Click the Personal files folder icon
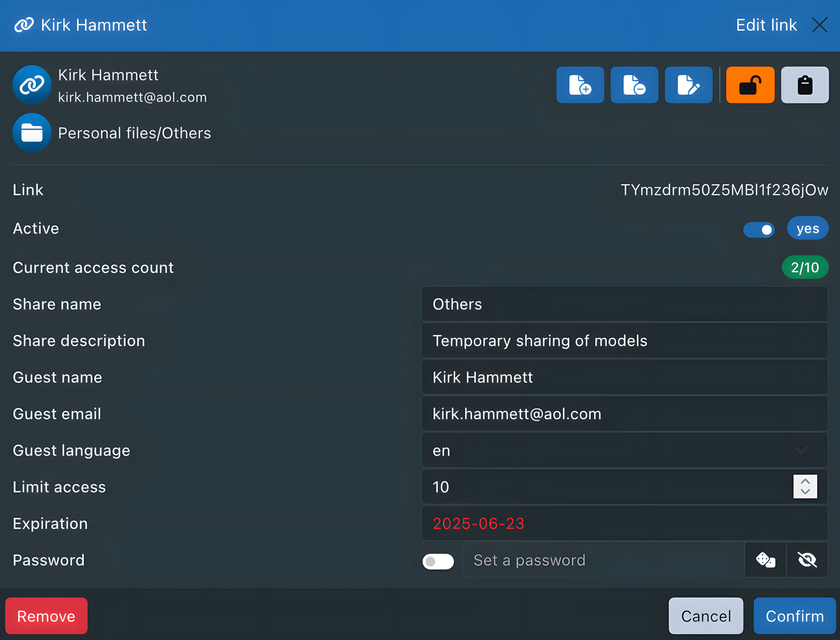The width and height of the screenshot is (840, 640). 32,133
